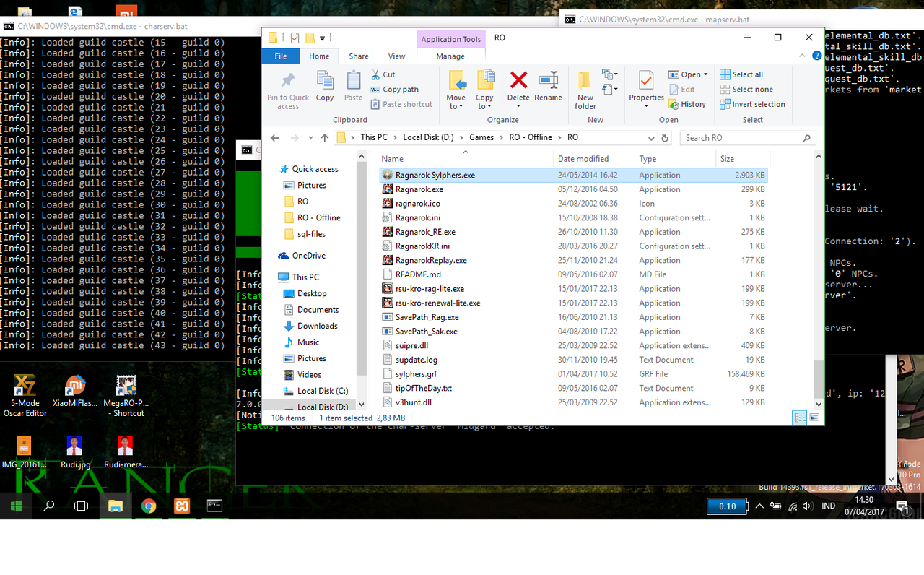This screenshot has height=575, width=924.
Task: Click Copy path button
Action: point(395,90)
